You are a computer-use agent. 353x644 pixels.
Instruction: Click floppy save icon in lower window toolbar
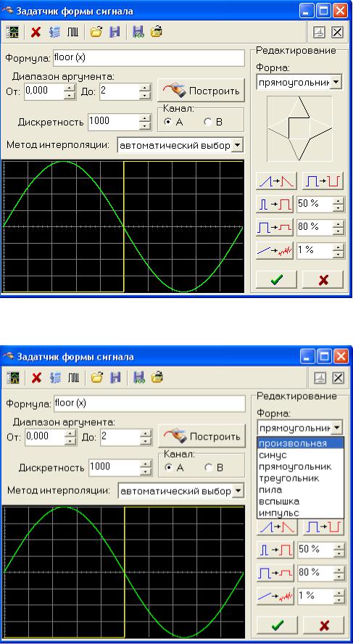click(115, 378)
